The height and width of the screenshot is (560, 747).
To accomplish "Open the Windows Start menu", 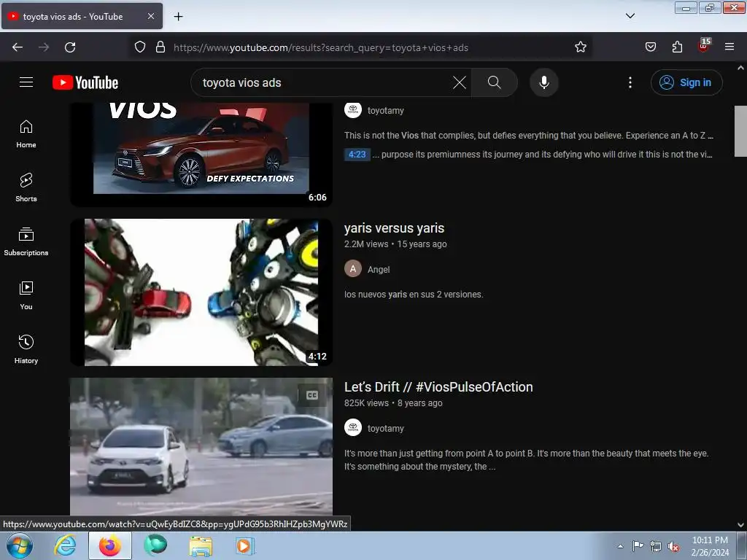I will (20, 546).
